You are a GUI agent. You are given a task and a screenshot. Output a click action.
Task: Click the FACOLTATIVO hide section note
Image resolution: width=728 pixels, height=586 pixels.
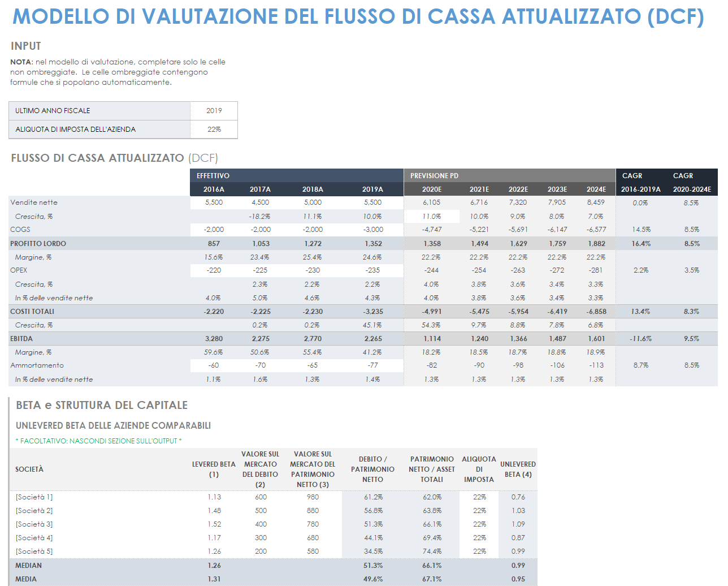[x=98, y=441]
